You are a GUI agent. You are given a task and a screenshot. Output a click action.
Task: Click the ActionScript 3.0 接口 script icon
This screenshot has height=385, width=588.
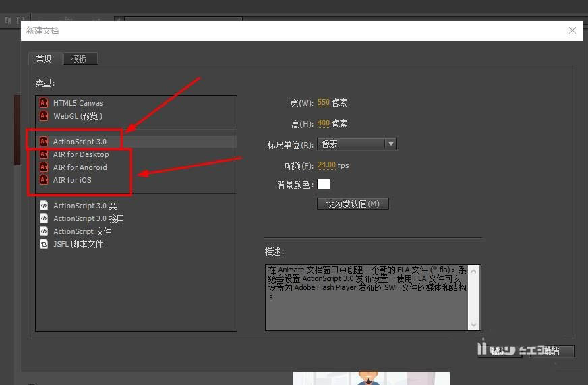tap(44, 218)
